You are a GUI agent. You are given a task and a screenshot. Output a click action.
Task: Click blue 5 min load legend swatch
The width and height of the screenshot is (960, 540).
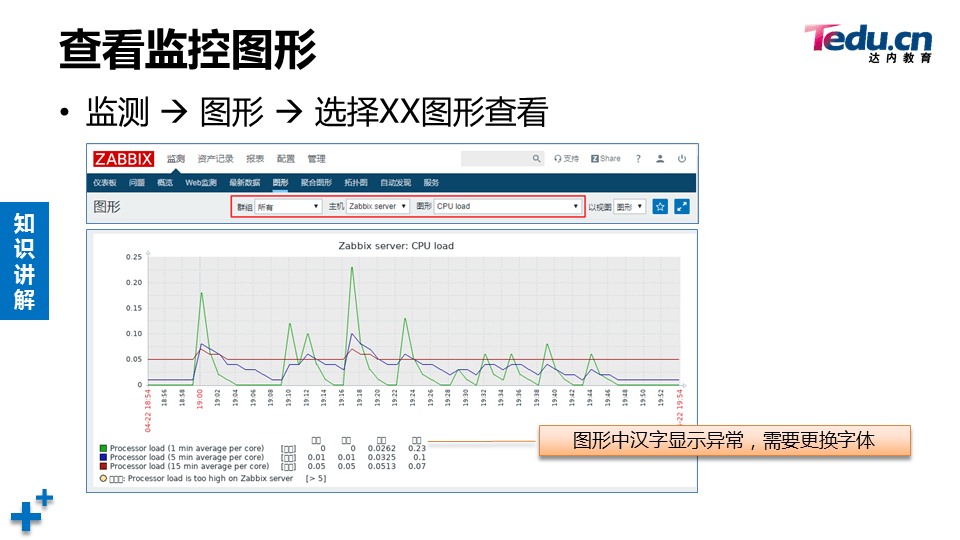click(x=103, y=457)
